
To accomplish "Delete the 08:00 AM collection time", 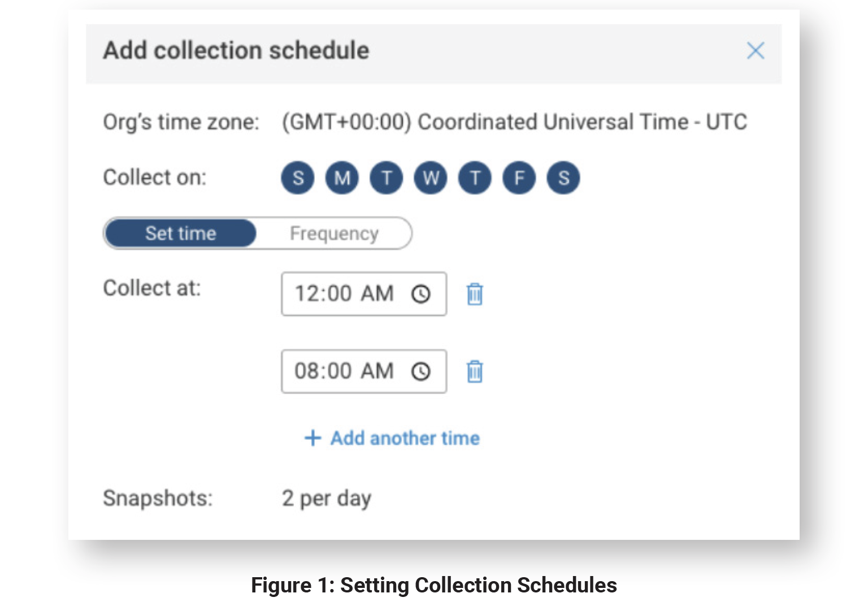I will pos(475,371).
